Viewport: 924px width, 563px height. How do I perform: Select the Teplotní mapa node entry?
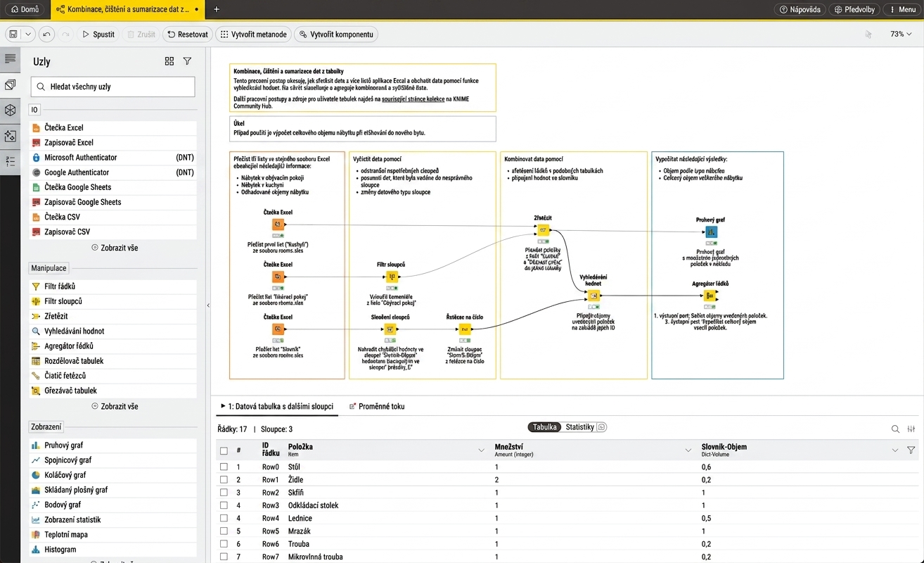(113, 535)
